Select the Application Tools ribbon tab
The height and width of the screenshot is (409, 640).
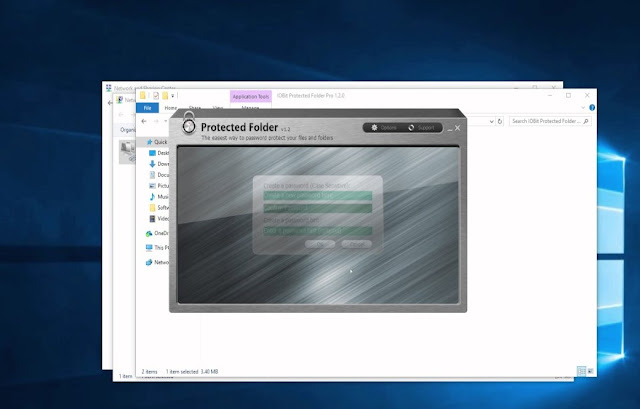(x=251, y=97)
